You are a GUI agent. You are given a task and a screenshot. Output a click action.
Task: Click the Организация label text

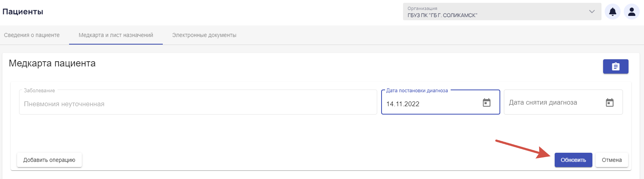(422, 8)
